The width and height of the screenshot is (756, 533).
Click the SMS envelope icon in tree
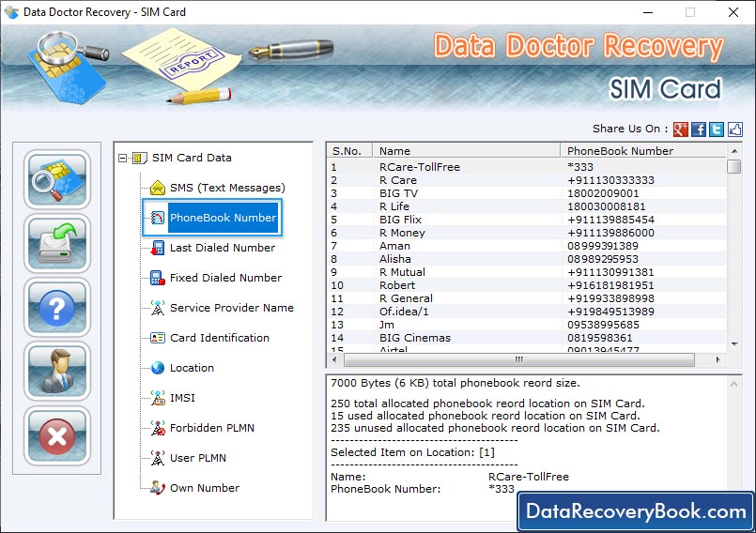click(x=158, y=188)
